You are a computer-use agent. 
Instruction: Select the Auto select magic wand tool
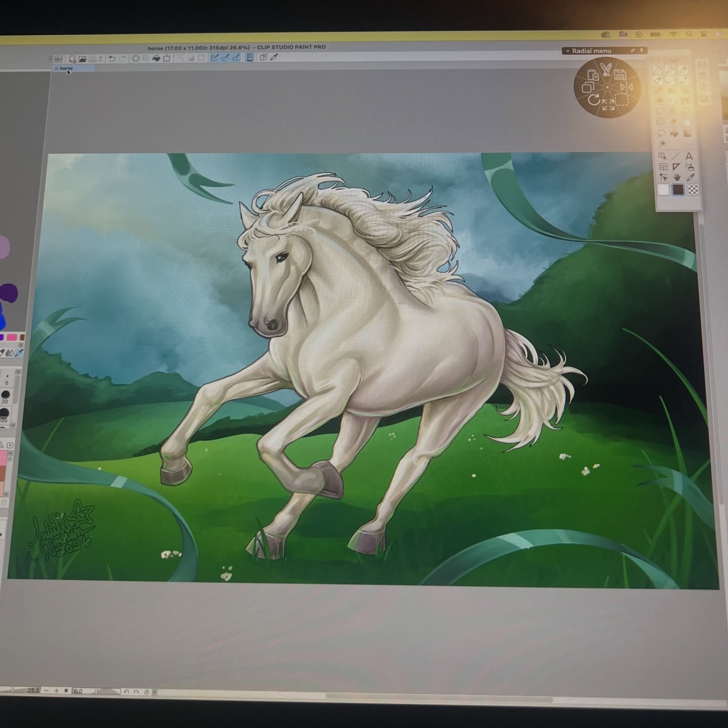(x=662, y=144)
